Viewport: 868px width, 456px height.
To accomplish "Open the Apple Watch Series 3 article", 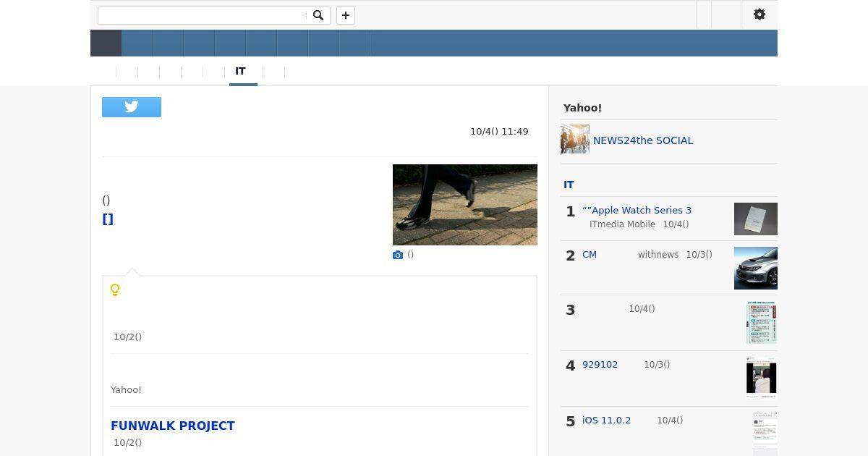I will point(637,210).
